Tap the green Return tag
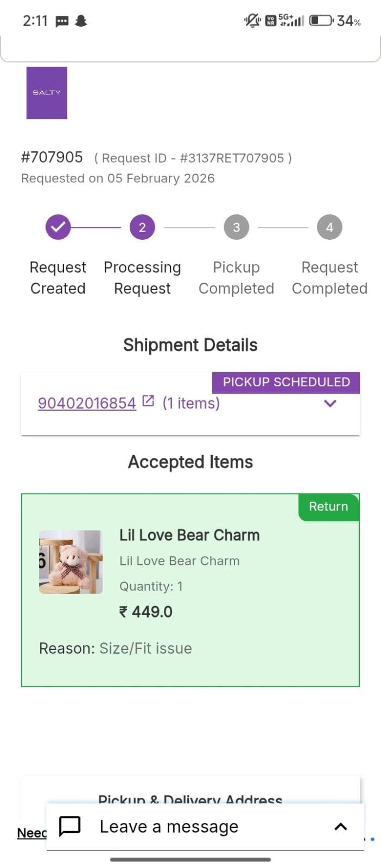Image resolution: width=381 pixels, height=868 pixels. (x=328, y=507)
